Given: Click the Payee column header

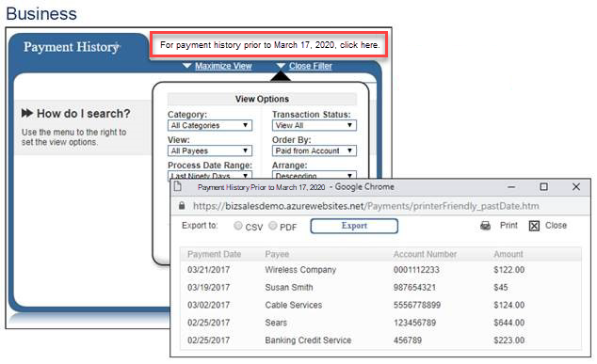Looking at the screenshot, I should (x=277, y=254).
